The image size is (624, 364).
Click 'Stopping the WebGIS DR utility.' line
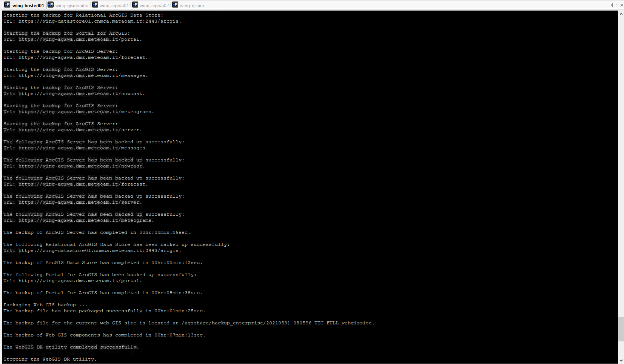tap(50, 359)
